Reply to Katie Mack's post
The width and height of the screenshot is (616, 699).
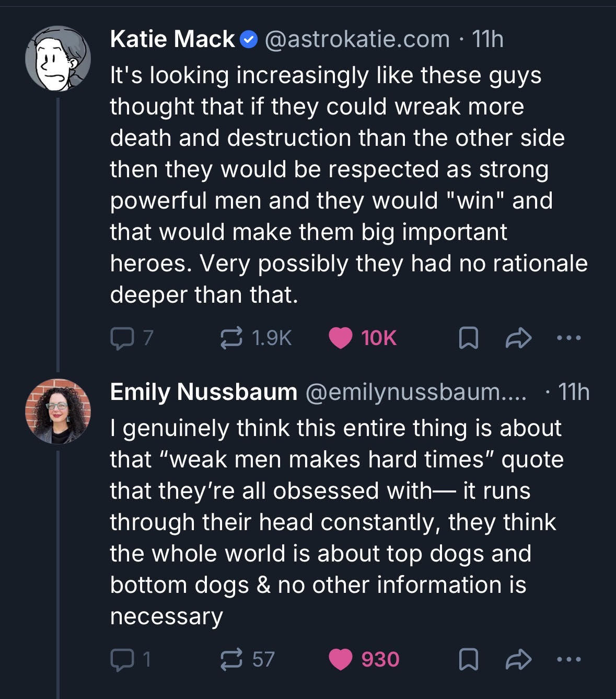click(122, 338)
